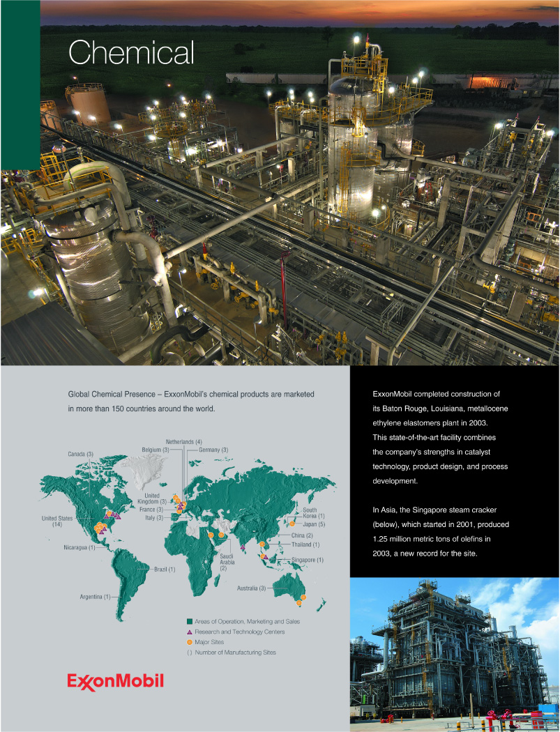Click the Major Sites marker on the United States
The height and width of the screenshot is (732, 560).
click(x=99, y=527)
